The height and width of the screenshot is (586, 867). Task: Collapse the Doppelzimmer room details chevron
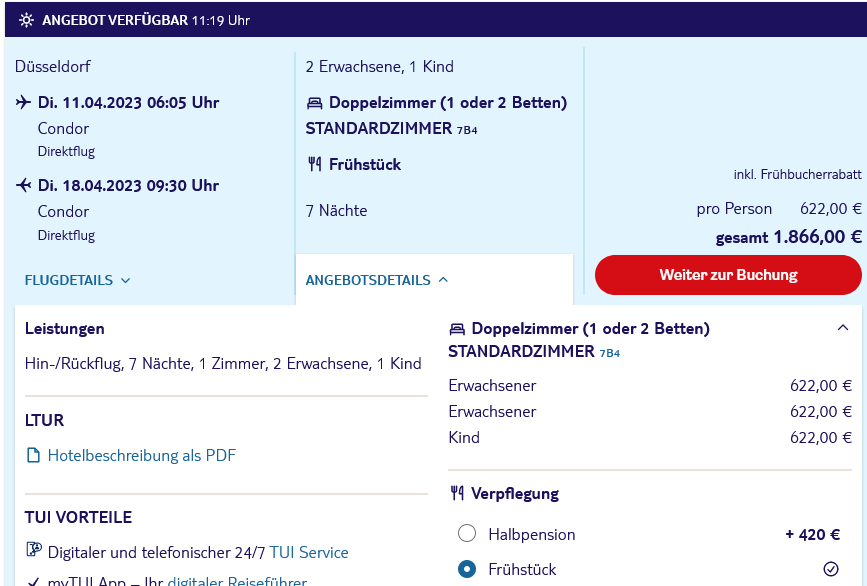tap(842, 328)
